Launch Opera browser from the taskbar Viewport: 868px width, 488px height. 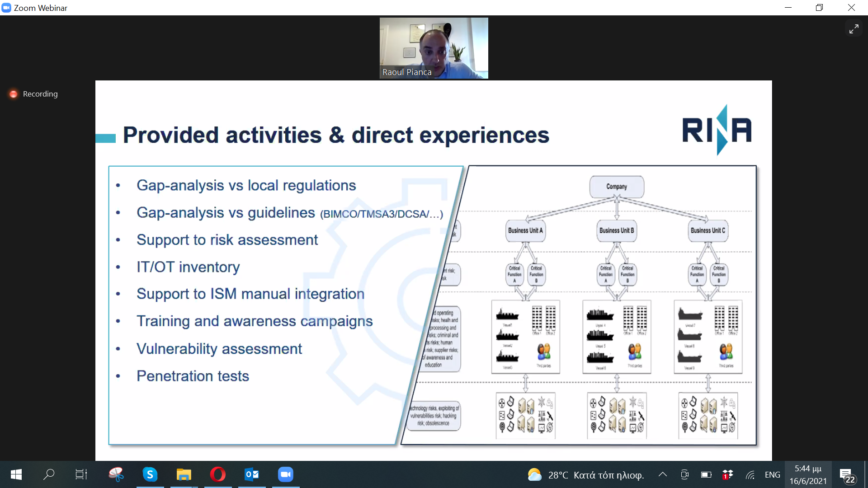coord(217,474)
